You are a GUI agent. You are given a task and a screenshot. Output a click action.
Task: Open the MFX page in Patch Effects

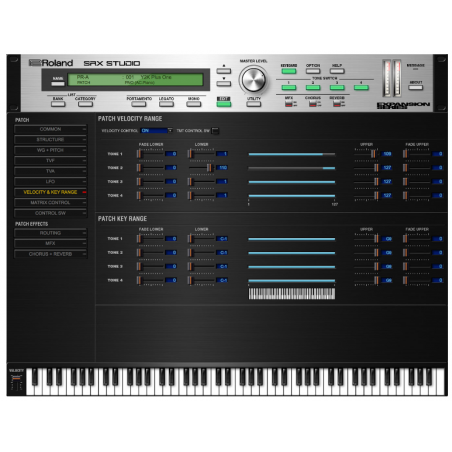(50, 244)
